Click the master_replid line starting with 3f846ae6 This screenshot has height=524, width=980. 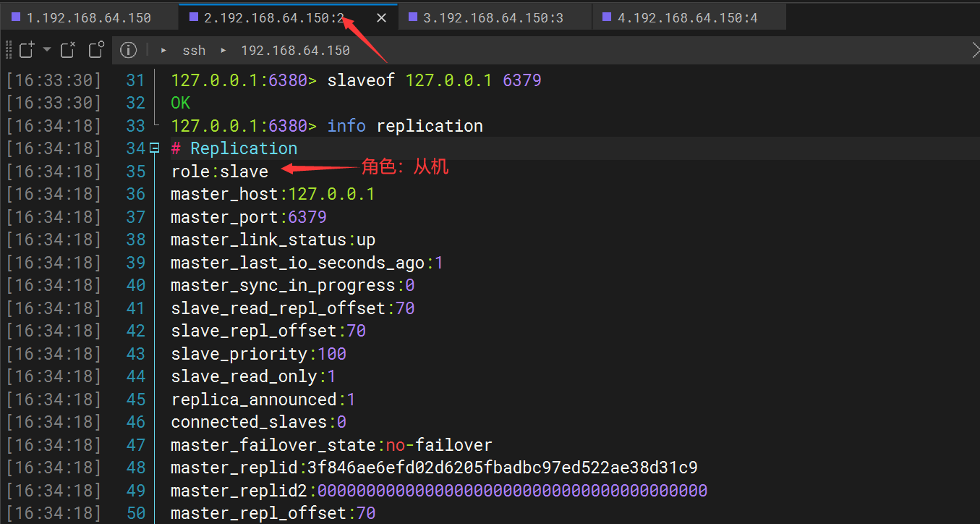(434, 468)
